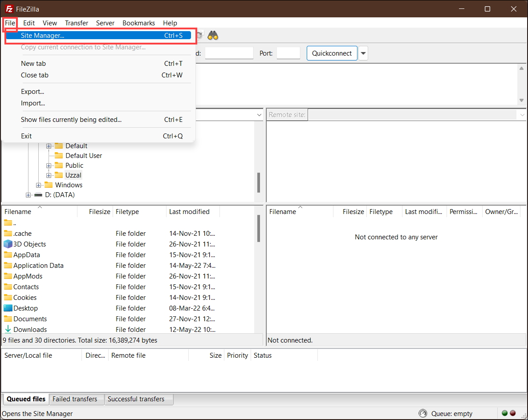Open the Remote site path dropdown
528x420 pixels.
tap(522, 115)
